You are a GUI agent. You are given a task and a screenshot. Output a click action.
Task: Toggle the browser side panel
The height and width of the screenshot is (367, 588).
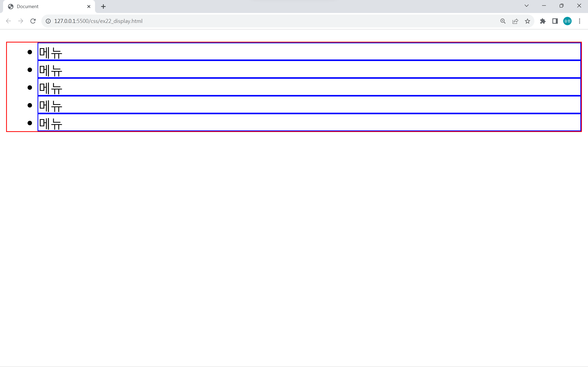[555, 21]
